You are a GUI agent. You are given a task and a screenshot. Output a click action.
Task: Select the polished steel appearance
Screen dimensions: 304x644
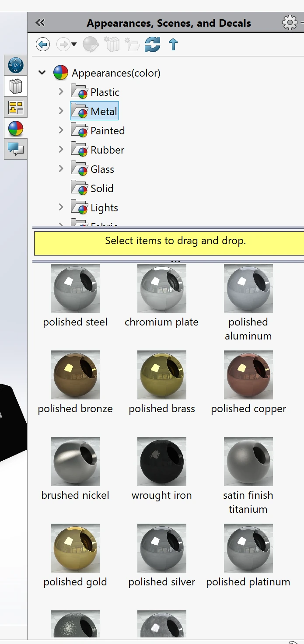point(75,288)
